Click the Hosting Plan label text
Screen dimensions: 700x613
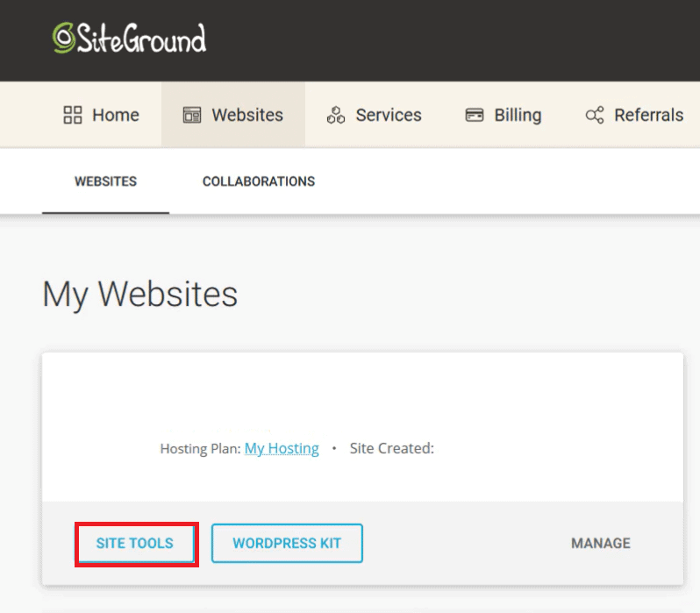coord(200,448)
